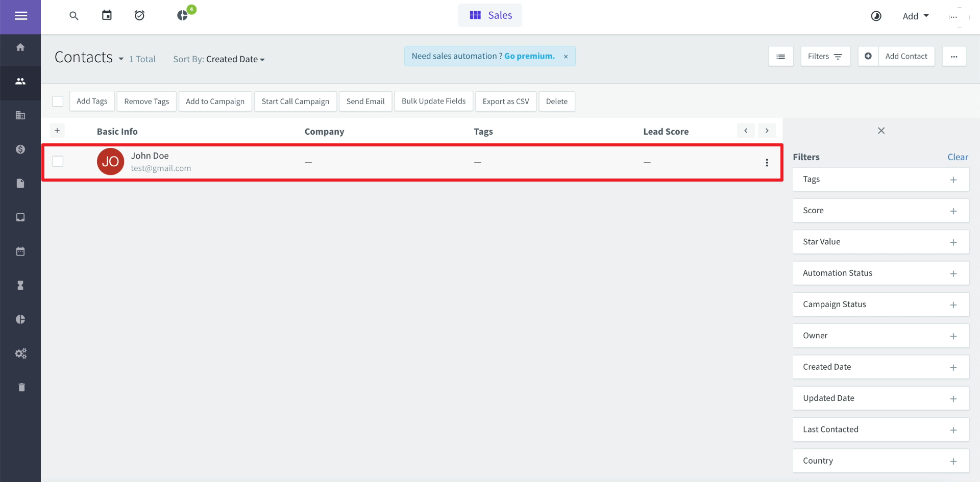The width and height of the screenshot is (980, 482).
Task: Add a column with plus icon
Action: coord(57,131)
